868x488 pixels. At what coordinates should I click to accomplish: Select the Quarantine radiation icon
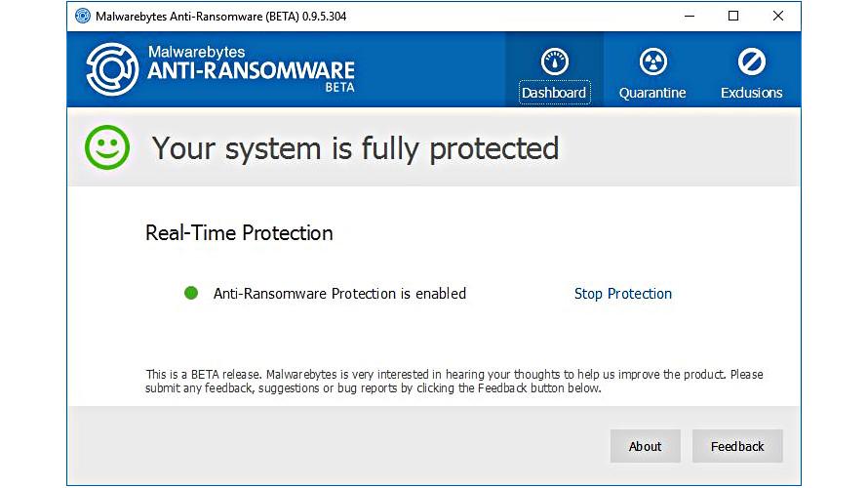652,62
